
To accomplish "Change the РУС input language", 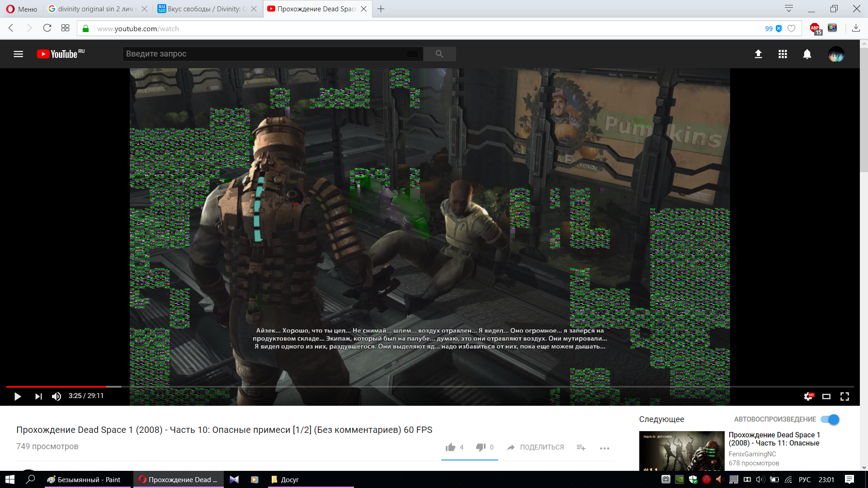I will click(x=805, y=479).
